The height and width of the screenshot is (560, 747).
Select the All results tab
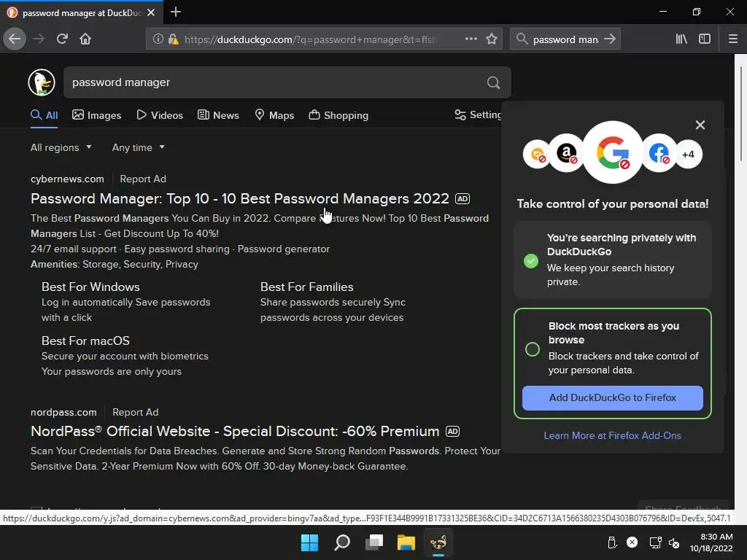(44, 115)
